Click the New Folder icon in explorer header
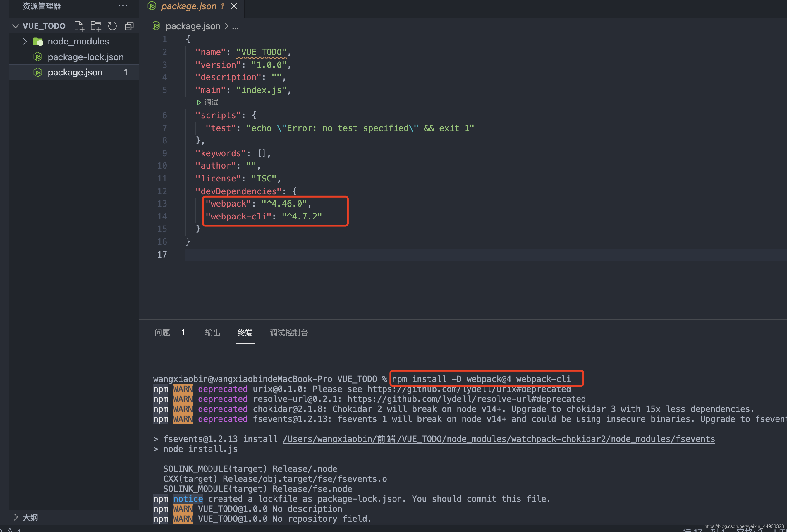This screenshot has height=532, width=787. click(x=96, y=26)
